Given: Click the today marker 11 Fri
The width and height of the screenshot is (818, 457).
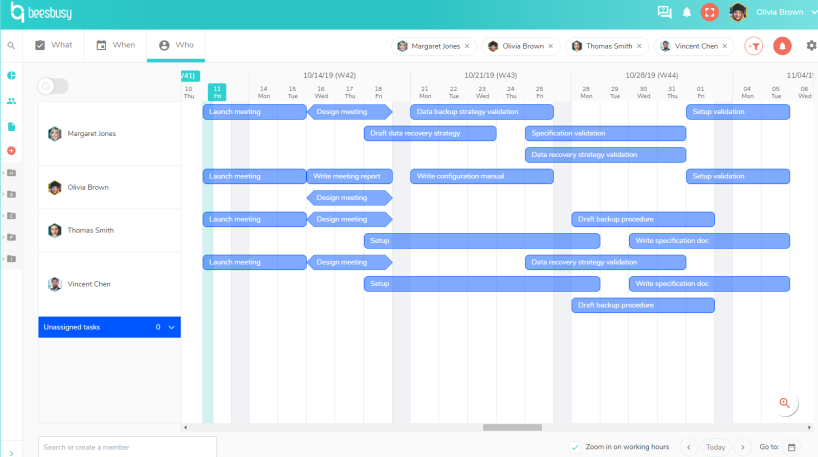Looking at the screenshot, I should 217,92.
